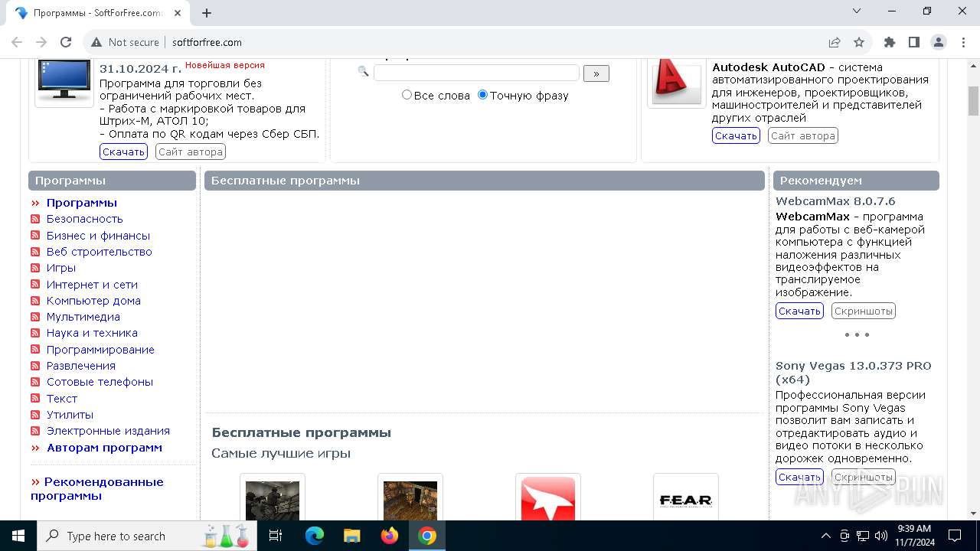
Task: Open the red Mirror's Edge thumbnail
Action: tap(548, 498)
